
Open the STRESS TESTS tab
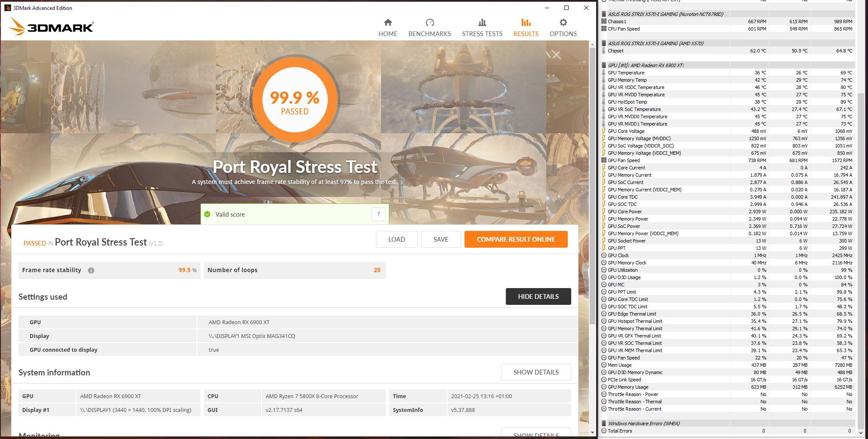[482, 28]
